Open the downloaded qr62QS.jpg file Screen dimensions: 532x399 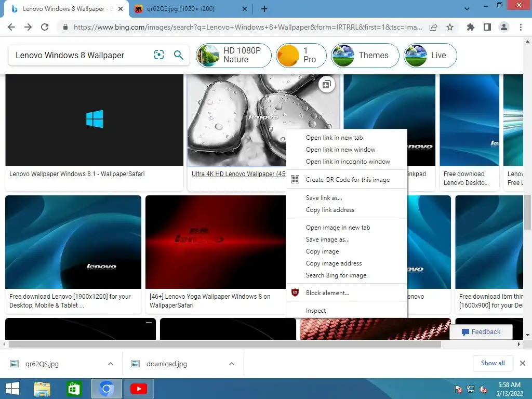click(x=42, y=364)
